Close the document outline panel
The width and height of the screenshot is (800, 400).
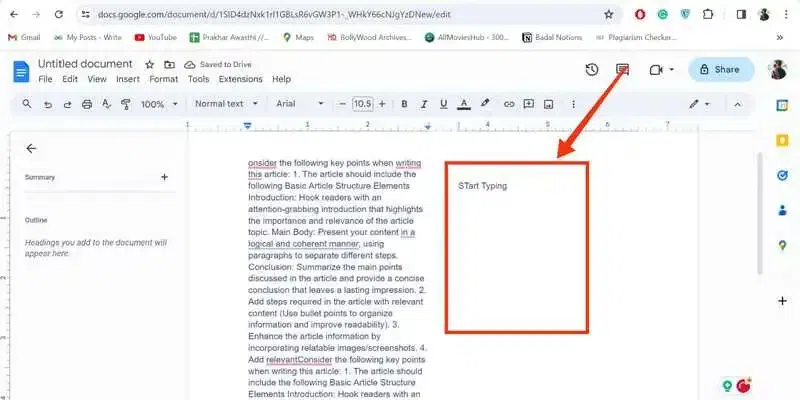click(31, 148)
